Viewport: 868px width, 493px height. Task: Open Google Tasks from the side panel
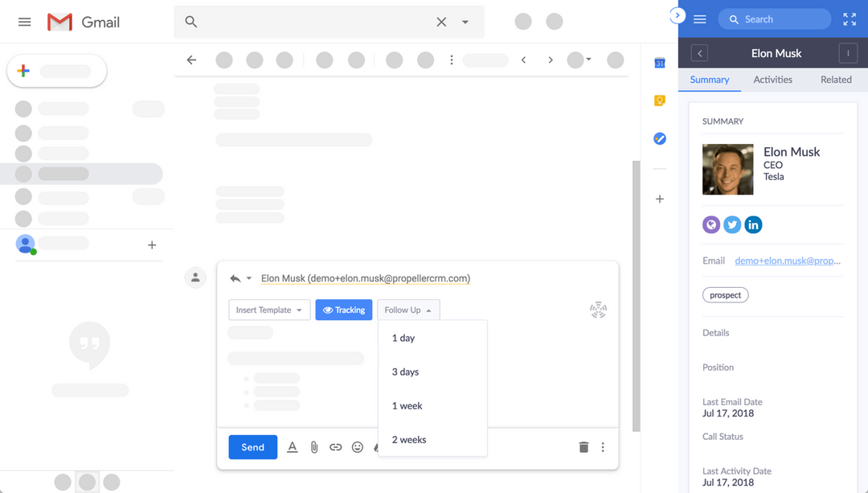pyautogui.click(x=659, y=138)
